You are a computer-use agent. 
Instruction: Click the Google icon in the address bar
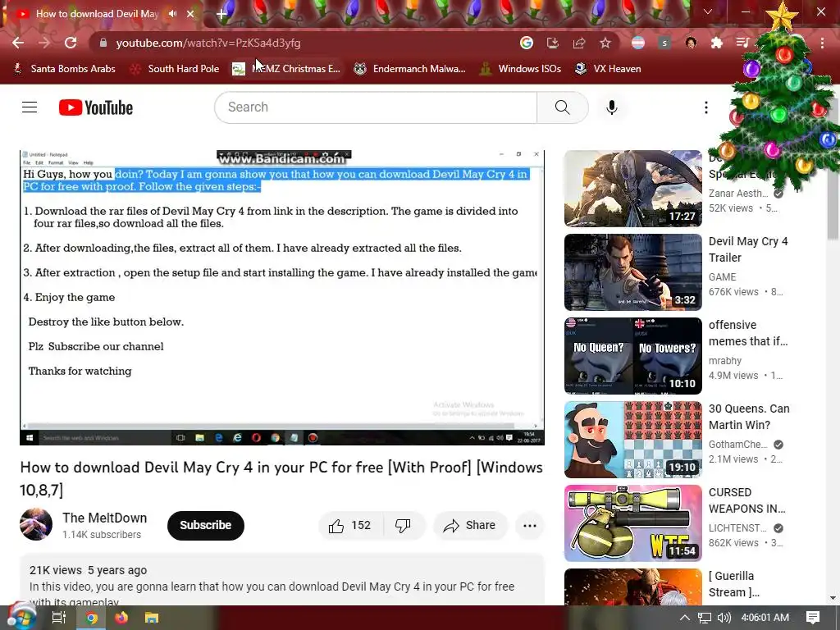pyautogui.click(x=526, y=43)
